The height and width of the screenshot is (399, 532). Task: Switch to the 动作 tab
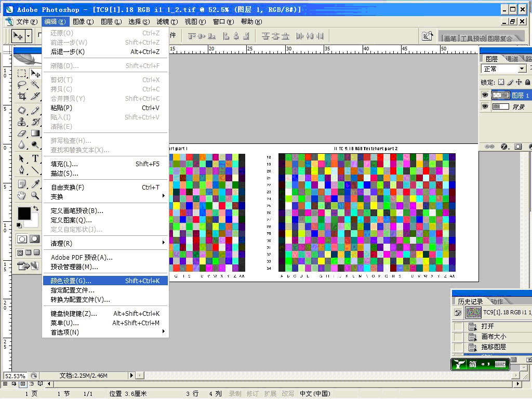click(497, 301)
